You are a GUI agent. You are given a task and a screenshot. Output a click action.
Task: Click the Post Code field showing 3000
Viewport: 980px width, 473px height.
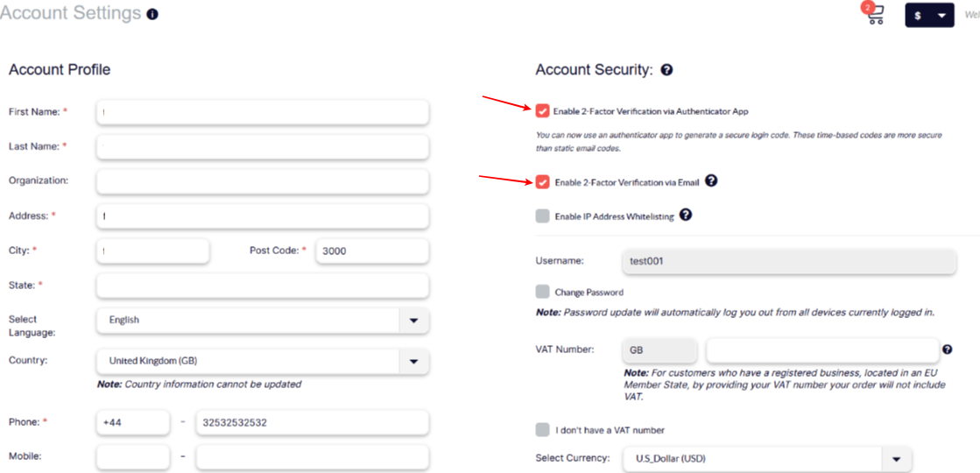[x=372, y=251]
